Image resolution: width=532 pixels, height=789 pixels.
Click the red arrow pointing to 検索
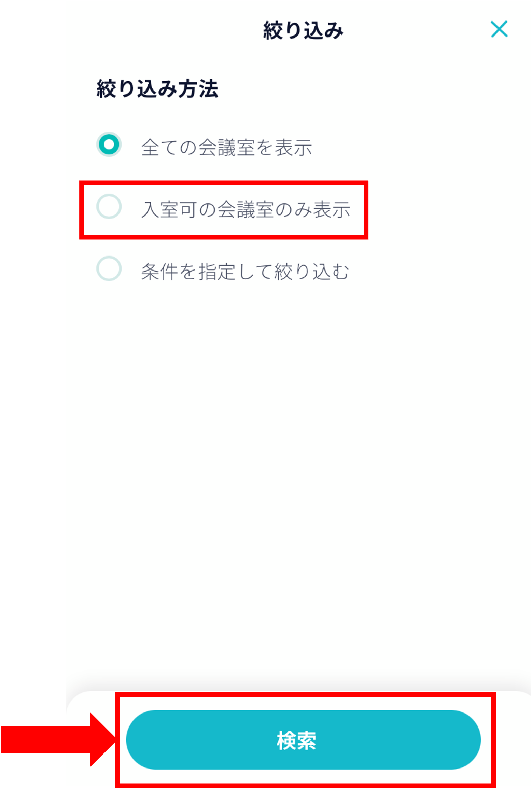tap(58, 739)
